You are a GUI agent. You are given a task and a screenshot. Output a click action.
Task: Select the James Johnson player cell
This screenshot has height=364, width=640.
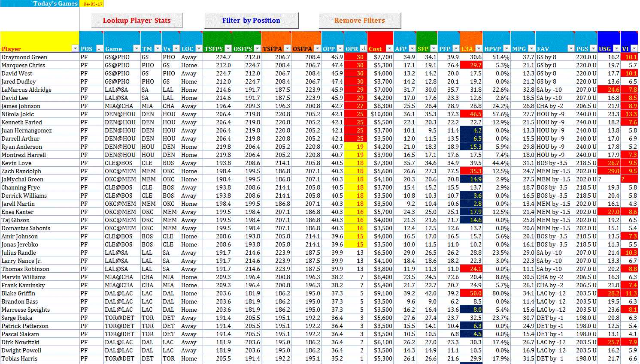point(39,106)
